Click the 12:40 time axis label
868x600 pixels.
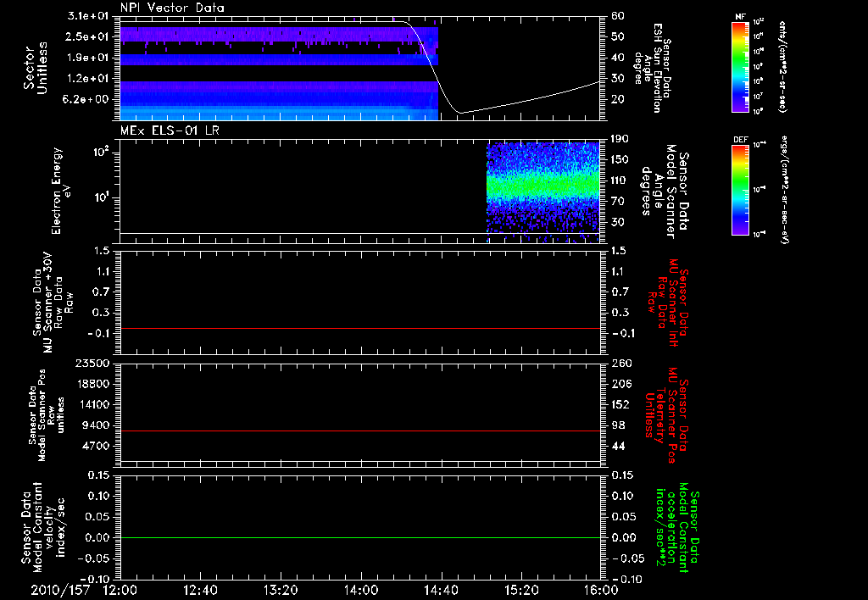pyautogui.click(x=200, y=590)
